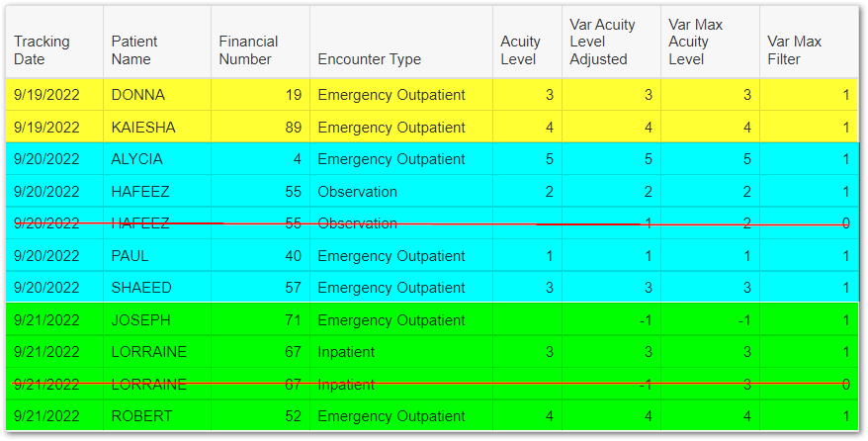Select the Var Max Filter header

(809, 43)
